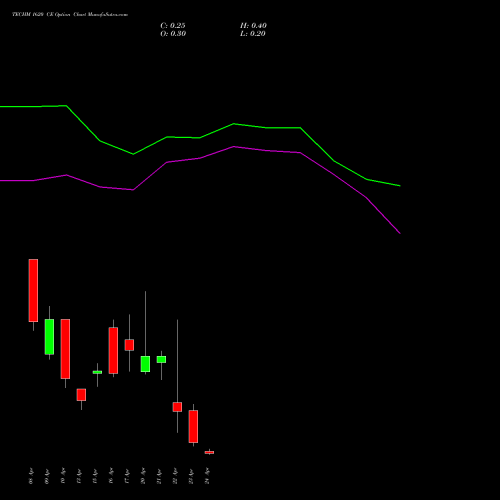500x500 pixels.
Task: Select the red candle for 23 Apr
Action: point(193,426)
